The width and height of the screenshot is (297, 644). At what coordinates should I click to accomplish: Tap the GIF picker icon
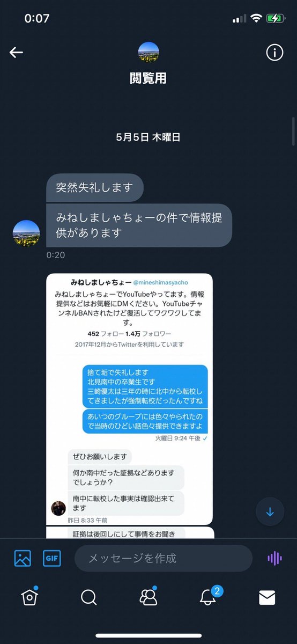[x=52, y=558]
